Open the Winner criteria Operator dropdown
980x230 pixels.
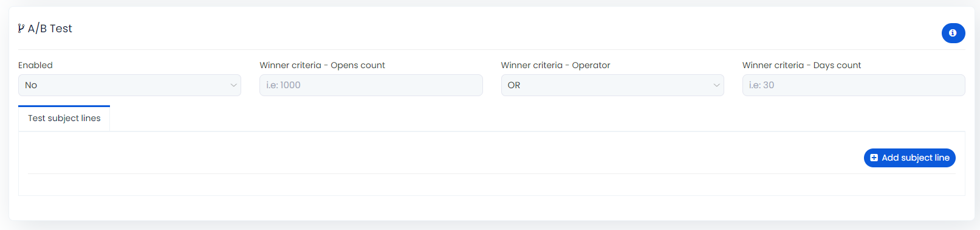(x=612, y=85)
